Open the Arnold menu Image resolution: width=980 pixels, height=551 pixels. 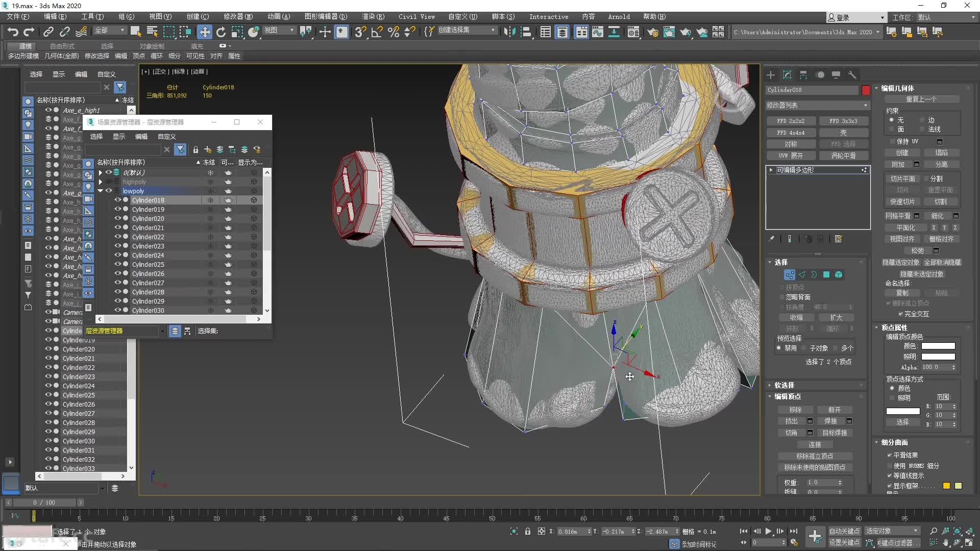tap(619, 17)
